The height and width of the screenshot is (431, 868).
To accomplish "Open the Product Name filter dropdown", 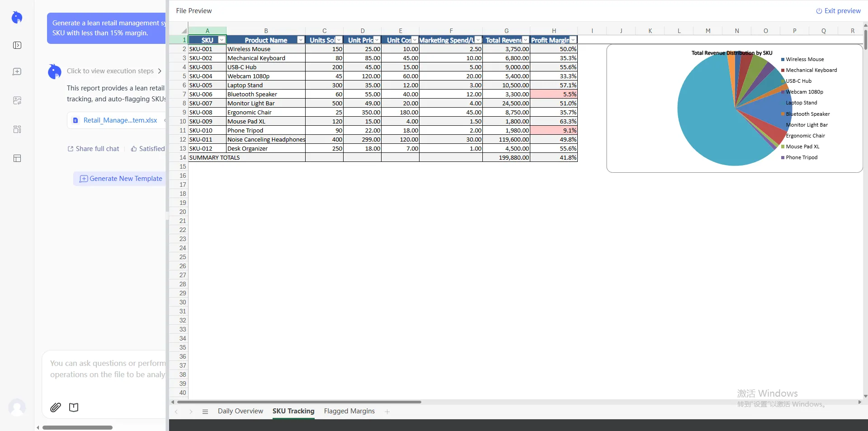I will (x=301, y=40).
